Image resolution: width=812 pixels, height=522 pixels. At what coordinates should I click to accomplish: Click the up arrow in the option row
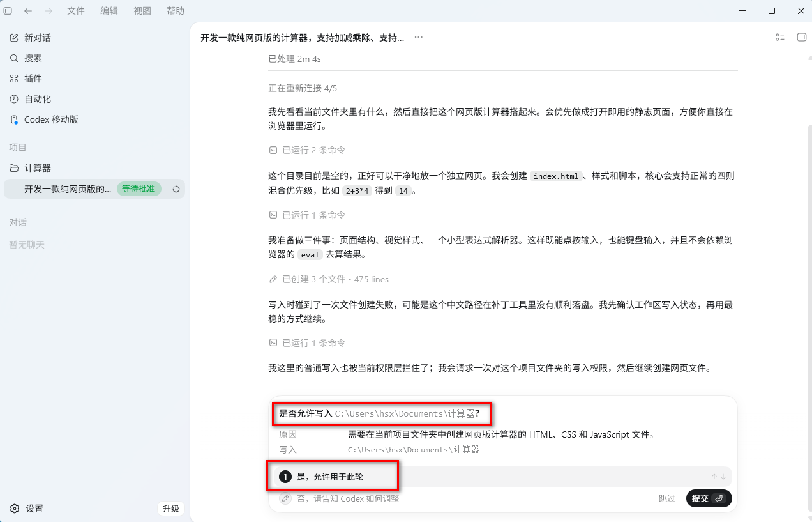714,477
